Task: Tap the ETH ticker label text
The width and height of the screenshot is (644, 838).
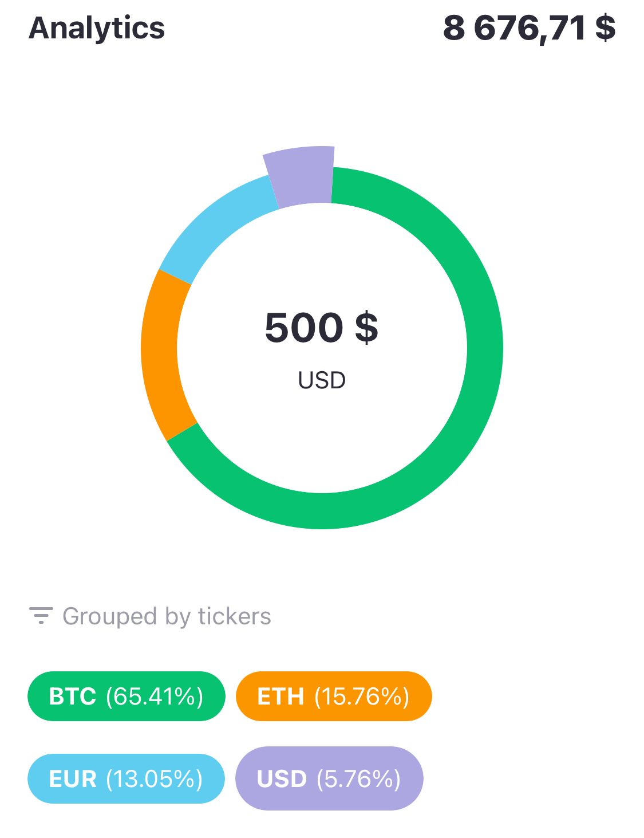Action: 280,697
